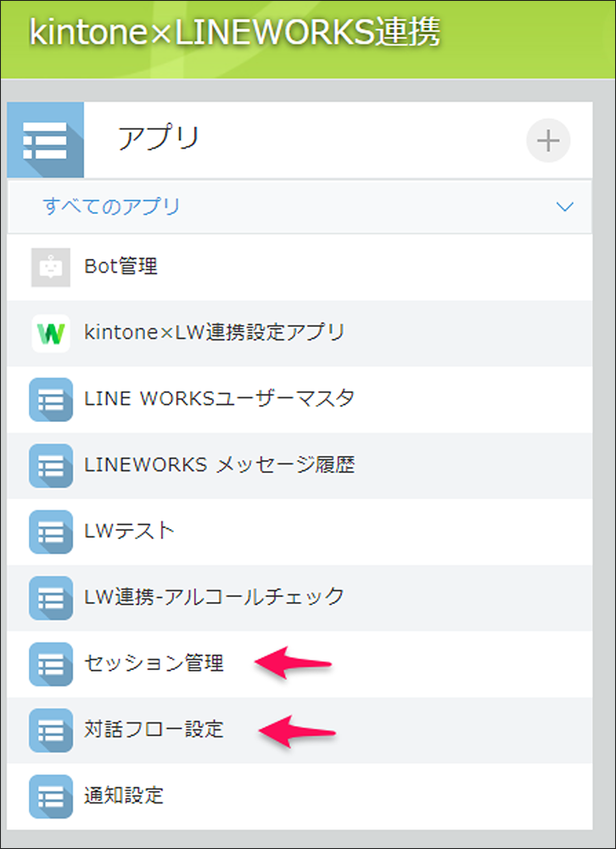The image size is (616, 849).
Task: Open LINE WORKSユーザーマスタ app
Action: click(x=220, y=398)
